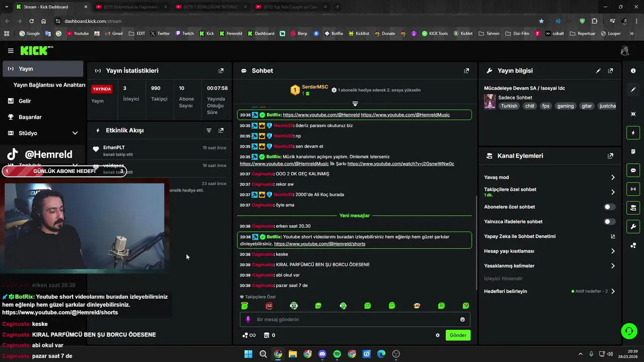The height and width of the screenshot is (362, 644).
Task: Click the green headset support button
Action: (x=629, y=331)
